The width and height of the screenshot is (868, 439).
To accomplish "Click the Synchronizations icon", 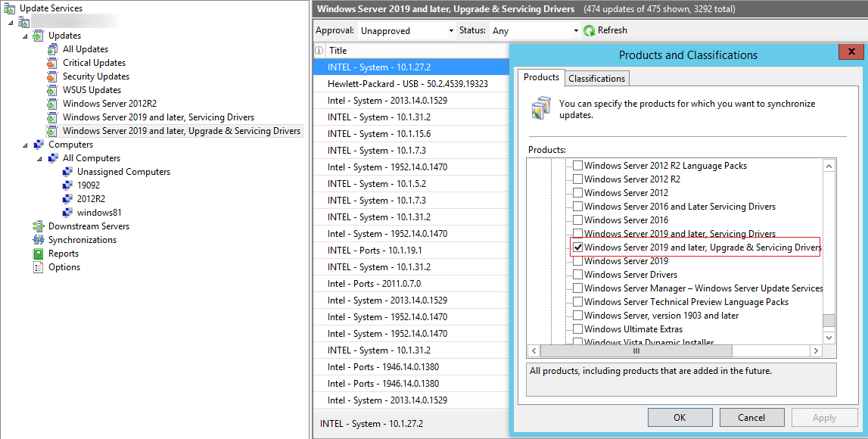I will (38, 240).
